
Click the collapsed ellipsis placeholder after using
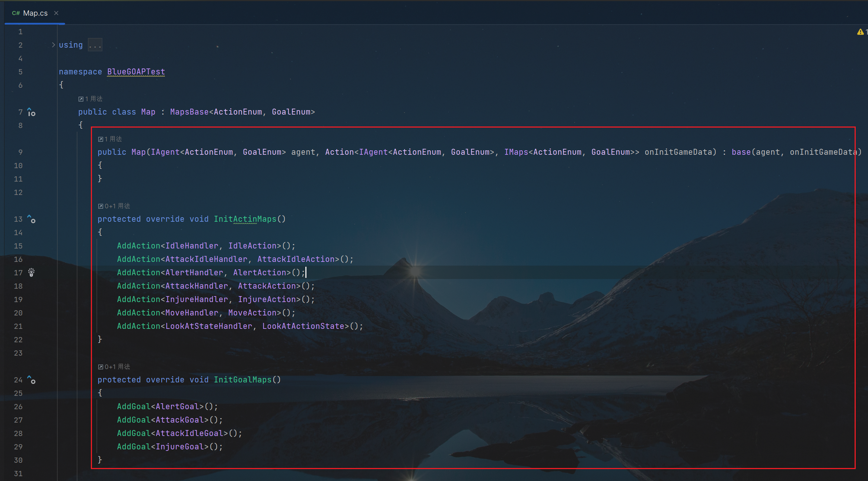click(95, 45)
